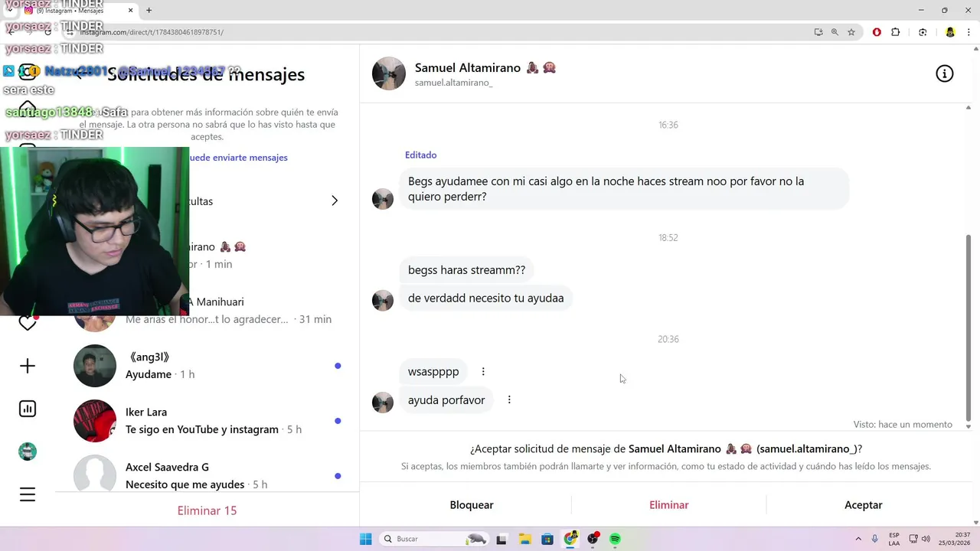The width and height of the screenshot is (980, 551).
Task: Open options menu beside the 'wsaspppp' message
Action: tap(483, 371)
